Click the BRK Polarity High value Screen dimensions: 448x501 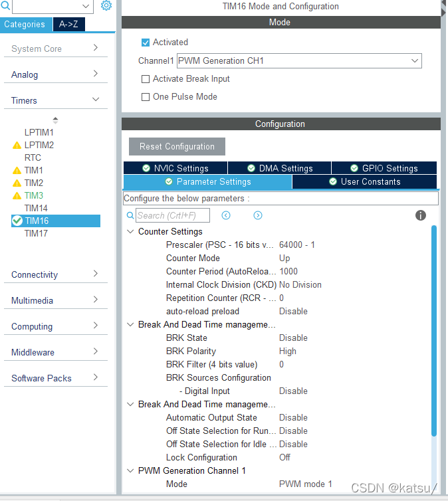(x=288, y=351)
